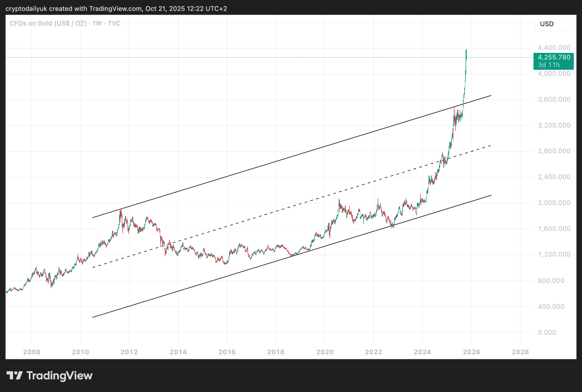
Task: Click the TradingView wordmark text
Action: [59, 376]
